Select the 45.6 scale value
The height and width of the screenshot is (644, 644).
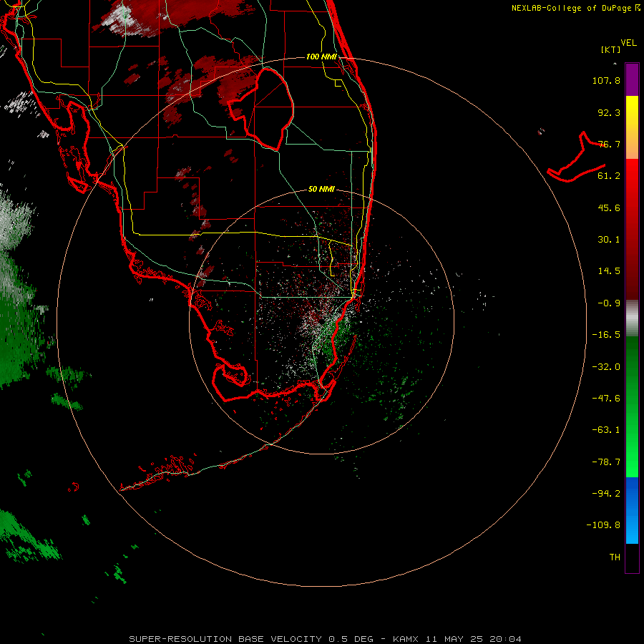[x=609, y=208]
